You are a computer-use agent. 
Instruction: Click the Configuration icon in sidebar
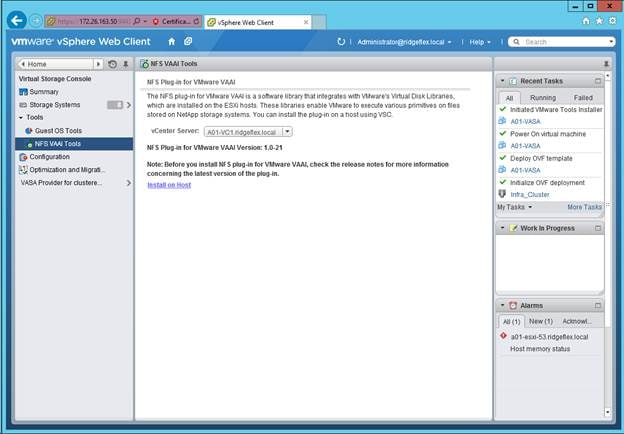click(23, 157)
